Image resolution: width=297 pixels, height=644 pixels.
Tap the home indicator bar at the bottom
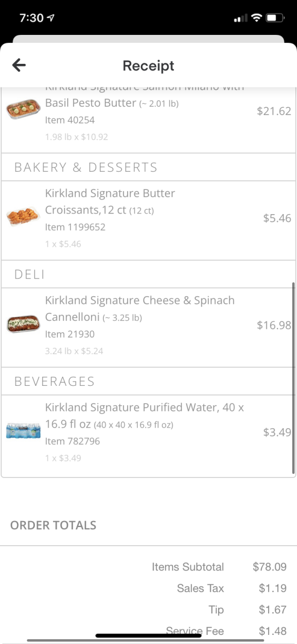[x=148, y=636]
